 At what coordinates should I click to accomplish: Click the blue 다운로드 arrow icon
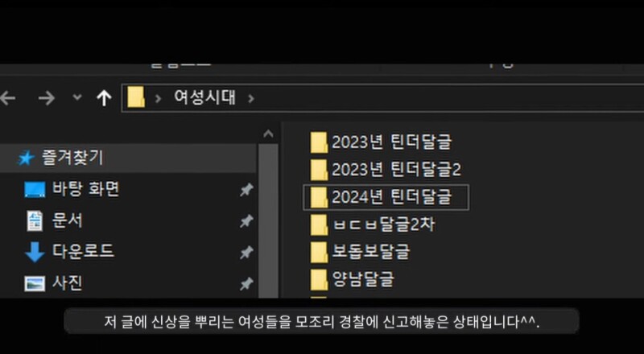[35, 252]
